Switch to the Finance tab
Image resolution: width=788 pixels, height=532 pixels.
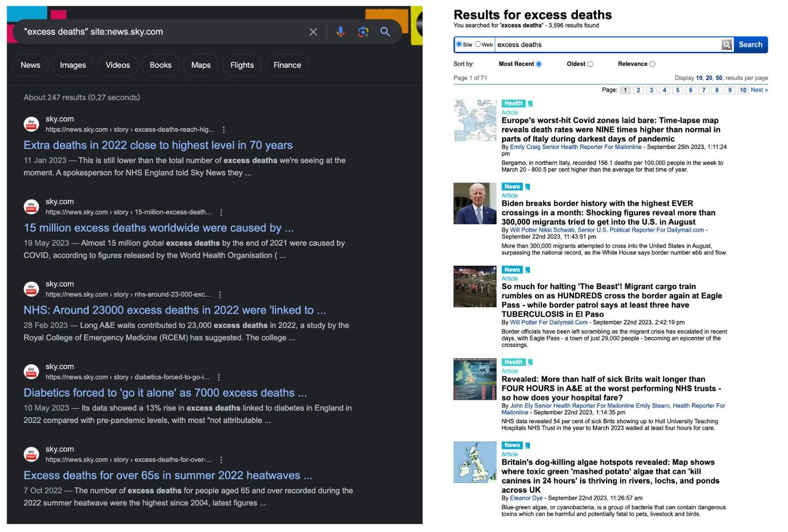click(287, 65)
